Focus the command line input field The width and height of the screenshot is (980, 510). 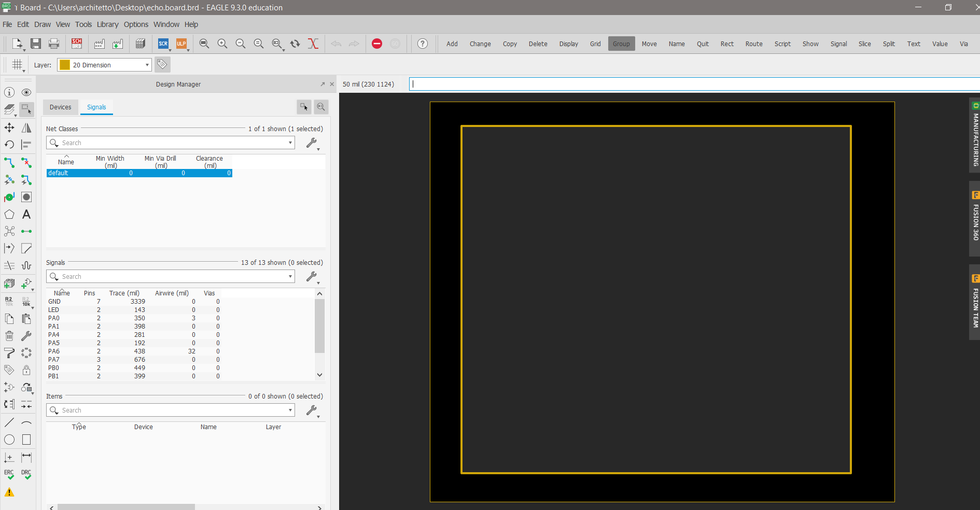(695, 84)
